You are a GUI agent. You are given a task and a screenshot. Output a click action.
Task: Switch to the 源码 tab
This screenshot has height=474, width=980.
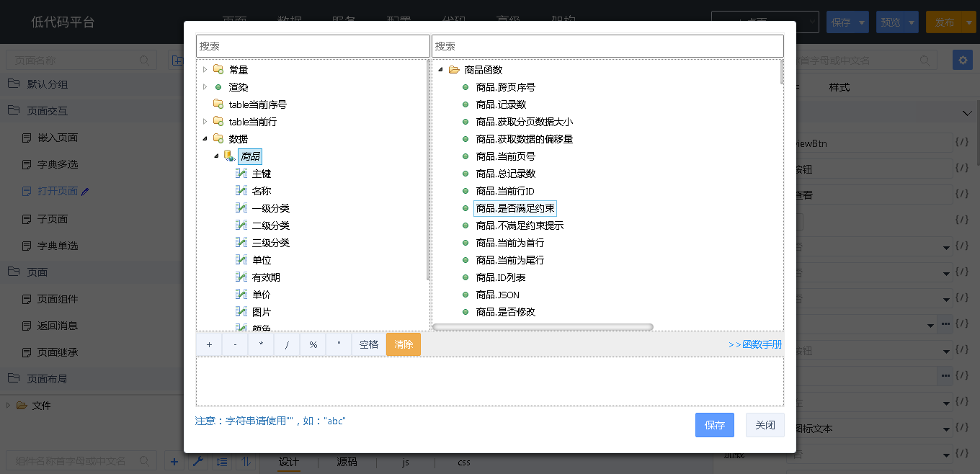point(347,462)
